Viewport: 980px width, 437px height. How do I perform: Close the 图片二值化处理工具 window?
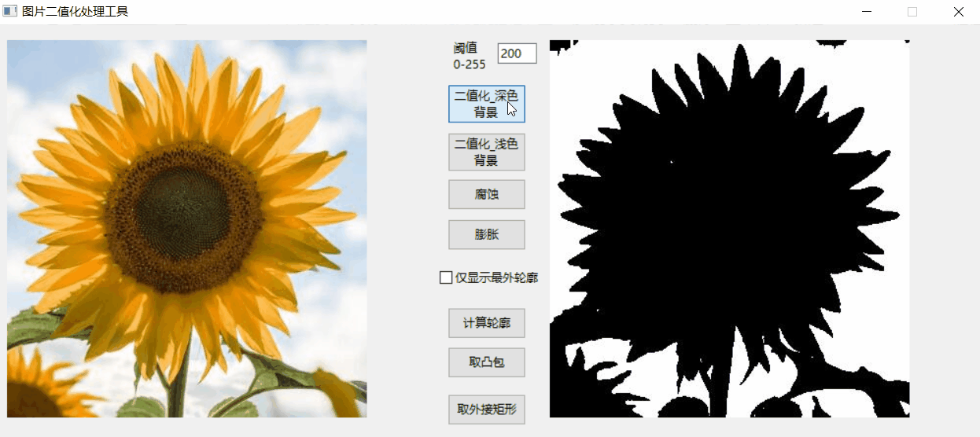[x=958, y=12]
